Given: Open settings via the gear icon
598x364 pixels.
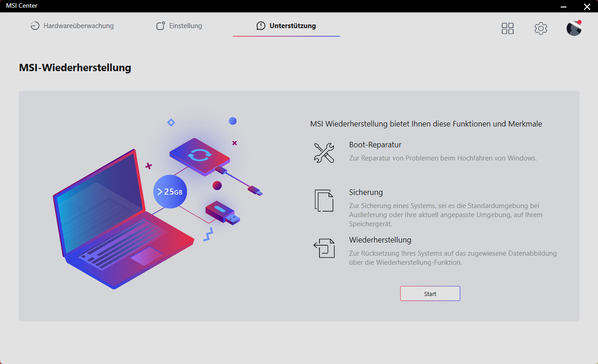Looking at the screenshot, I should 540,29.
